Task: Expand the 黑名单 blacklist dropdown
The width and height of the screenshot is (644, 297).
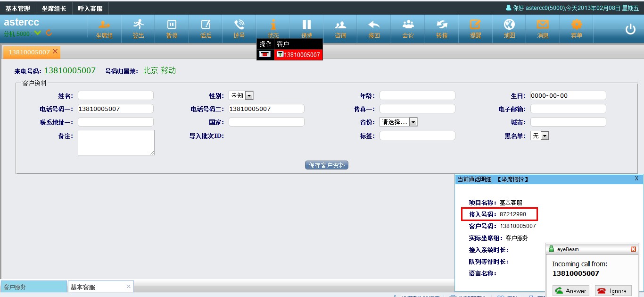Action: coord(545,136)
